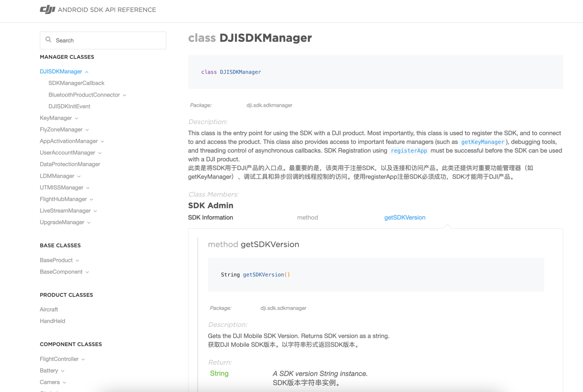Expand the FlyZoneManager chevron

pos(87,130)
